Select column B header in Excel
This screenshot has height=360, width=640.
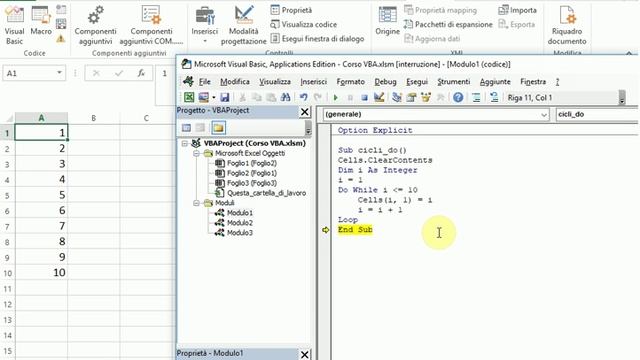point(94,118)
